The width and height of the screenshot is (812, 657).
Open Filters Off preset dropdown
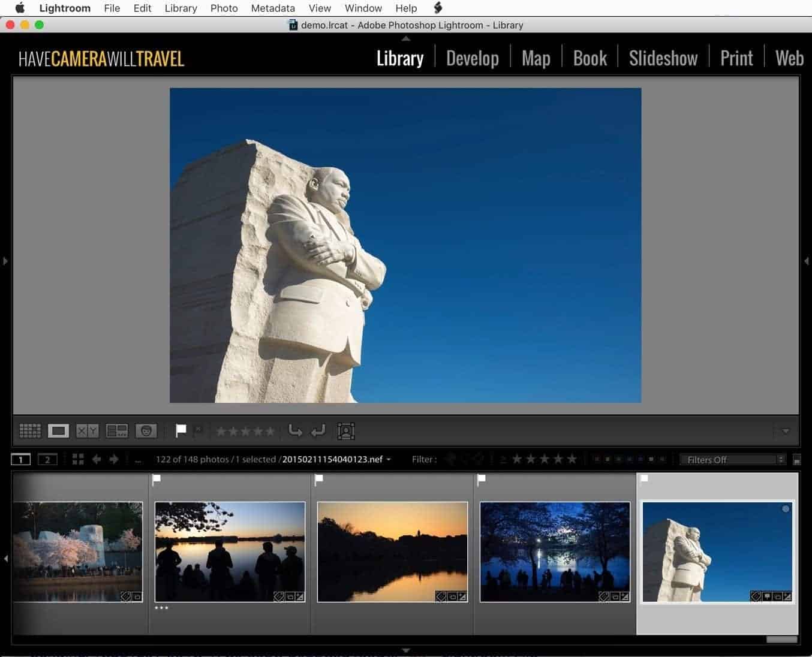tap(732, 460)
